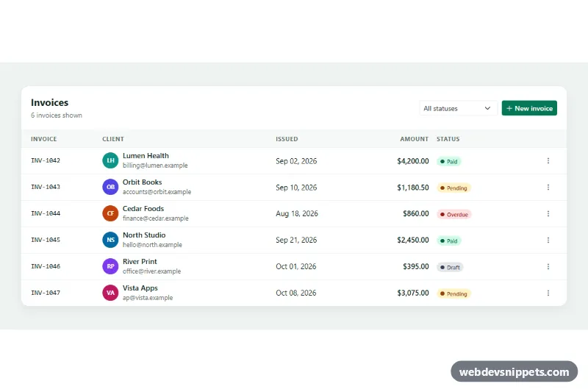Click the RP avatar for River Print
Image resolution: width=588 pixels, height=392 pixels.
(x=110, y=266)
